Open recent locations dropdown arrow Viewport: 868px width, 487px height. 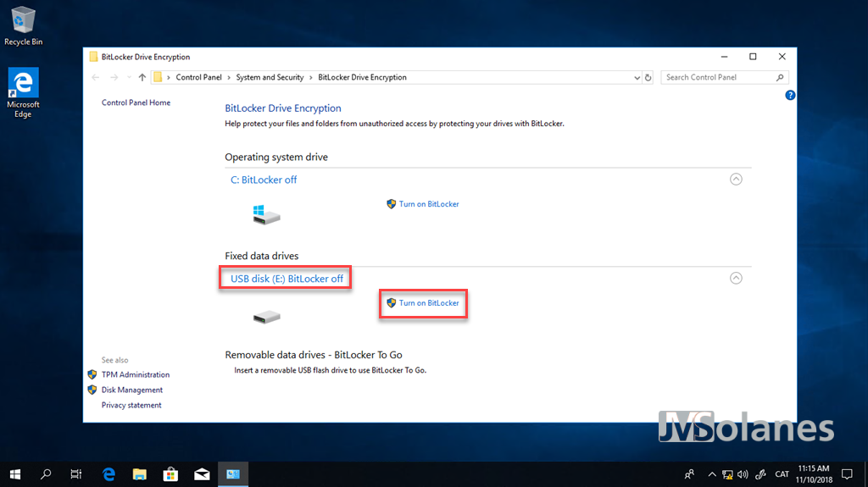coord(129,77)
